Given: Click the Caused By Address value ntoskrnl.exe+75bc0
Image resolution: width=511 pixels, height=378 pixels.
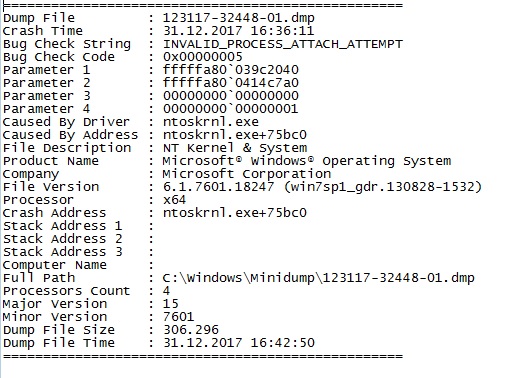Looking at the screenshot, I should (x=235, y=135).
